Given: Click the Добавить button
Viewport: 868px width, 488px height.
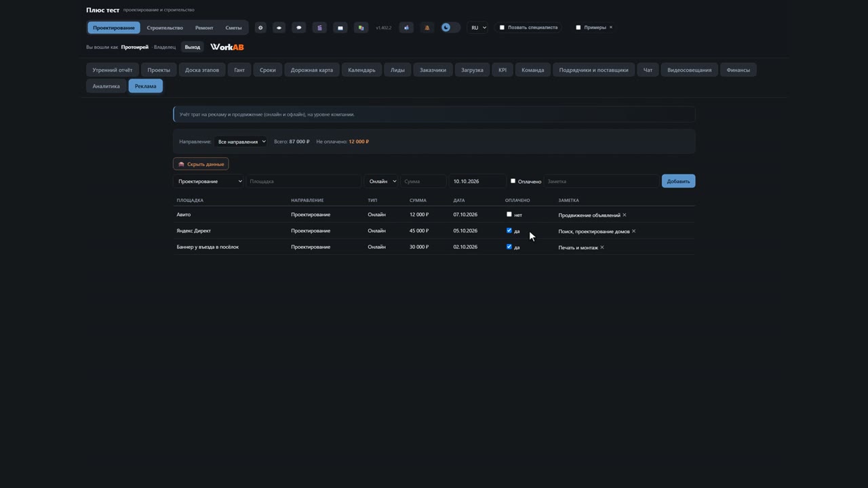Looking at the screenshot, I should [678, 181].
